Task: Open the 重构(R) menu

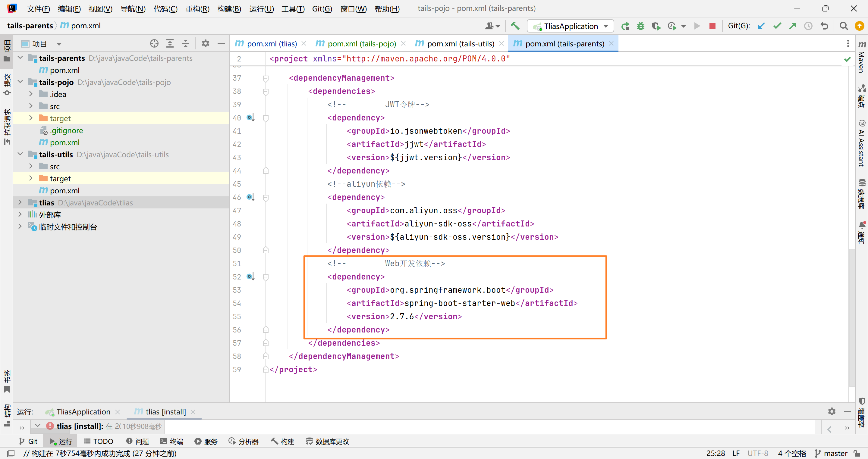Action: pyautogui.click(x=197, y=8)
